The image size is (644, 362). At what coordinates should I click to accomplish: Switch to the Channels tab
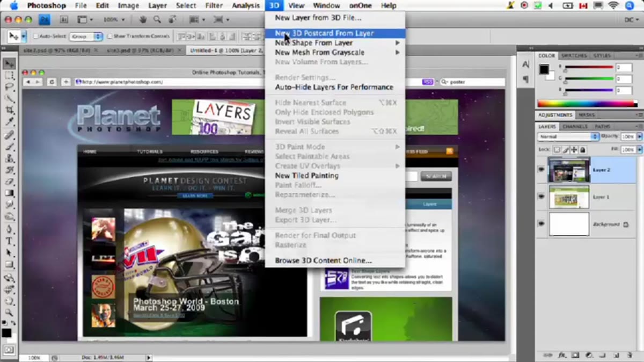coord(574,126)
